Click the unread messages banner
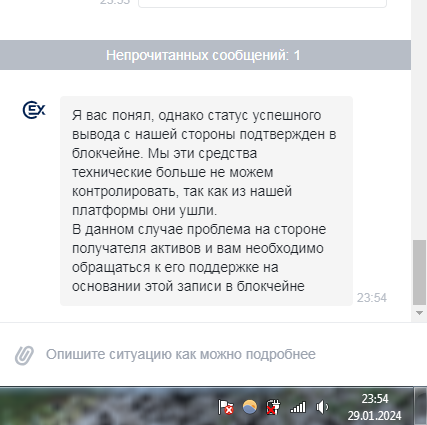 click(205, 55)
